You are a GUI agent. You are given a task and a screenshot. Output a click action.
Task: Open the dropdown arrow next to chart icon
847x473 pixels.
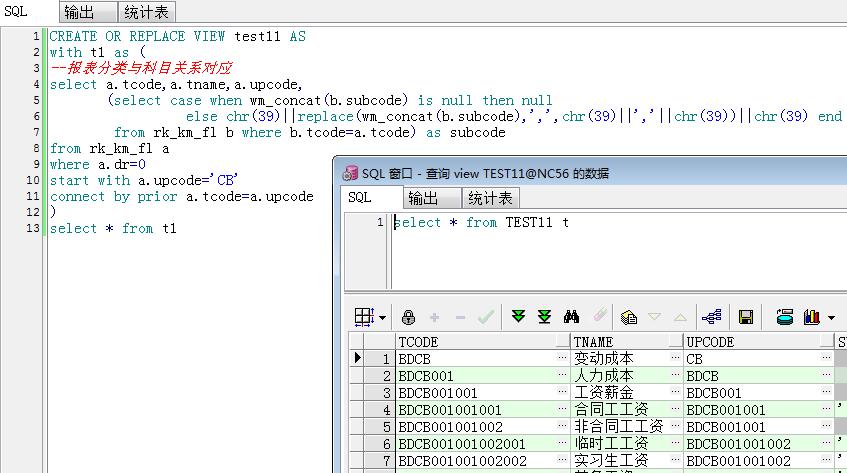[x=831, y=317]
